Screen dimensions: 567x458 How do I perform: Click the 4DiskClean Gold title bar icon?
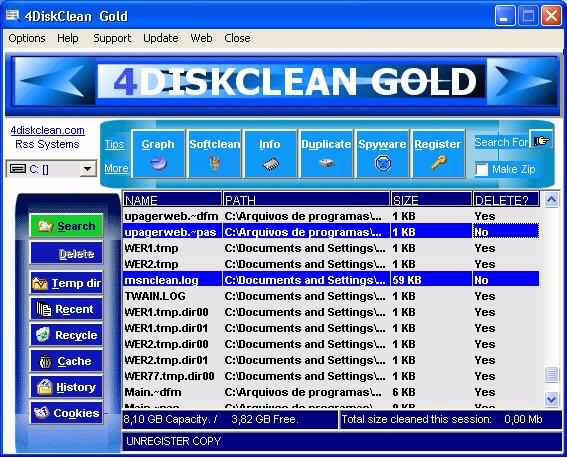13,16
